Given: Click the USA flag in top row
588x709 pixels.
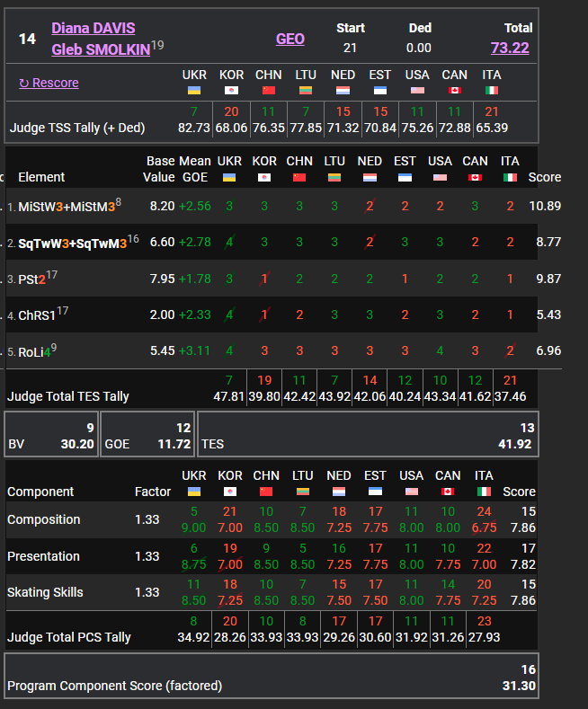Looking at the screenshot, I should [x=417, y=91].
